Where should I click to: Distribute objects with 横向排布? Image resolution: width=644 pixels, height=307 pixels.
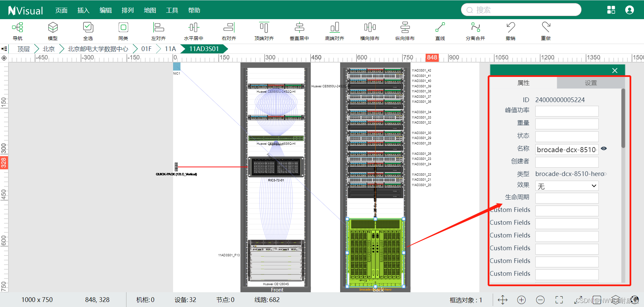point(370,31)
